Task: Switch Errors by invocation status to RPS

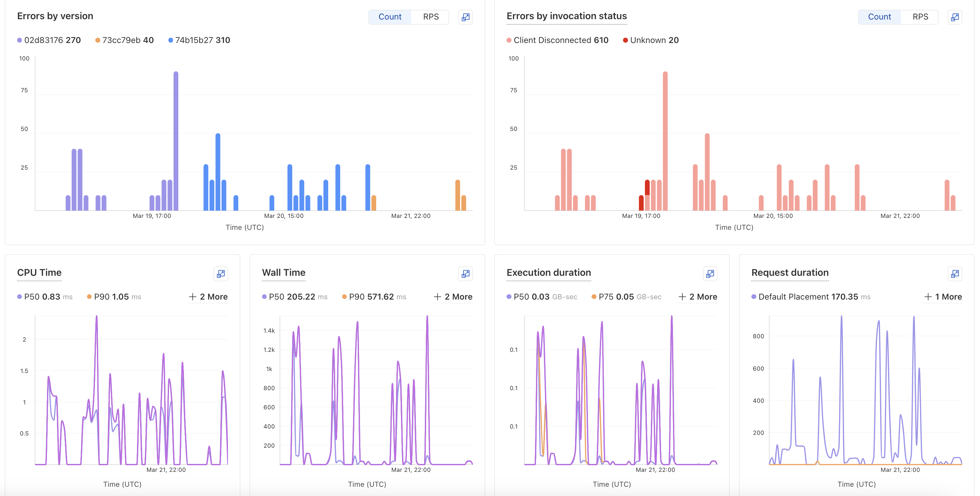Action: point(920,17)
